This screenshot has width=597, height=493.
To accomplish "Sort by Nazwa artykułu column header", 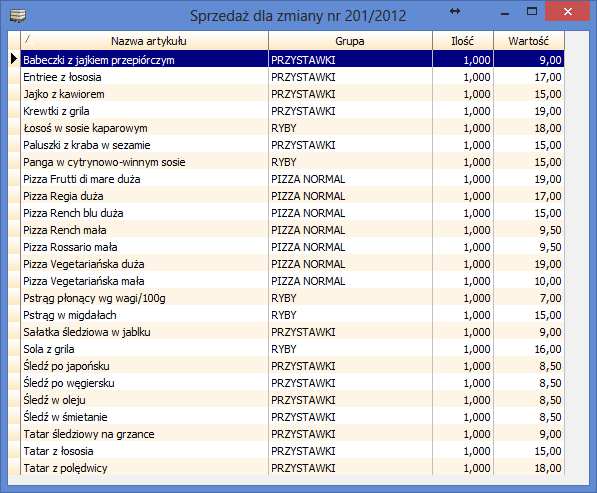I will tap(145, 41).
